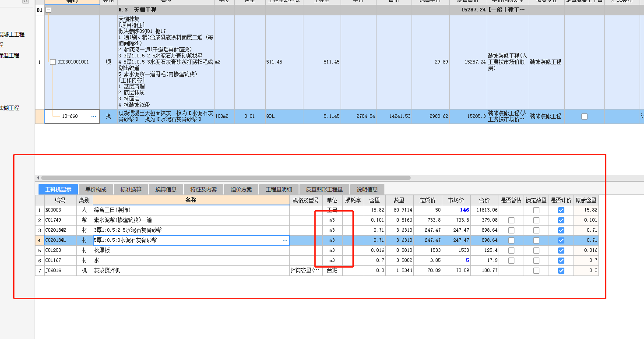Tick the checkbox in the 10-660 quota row
The width and height of the screenshot is (644, 339).
584,117
